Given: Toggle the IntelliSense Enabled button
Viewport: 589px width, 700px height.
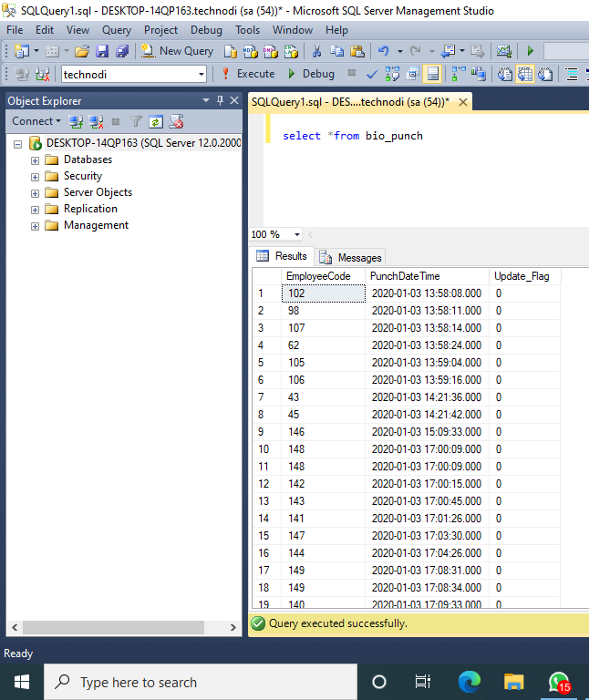Looking at the screenshot, I should [x=433, y=74].
